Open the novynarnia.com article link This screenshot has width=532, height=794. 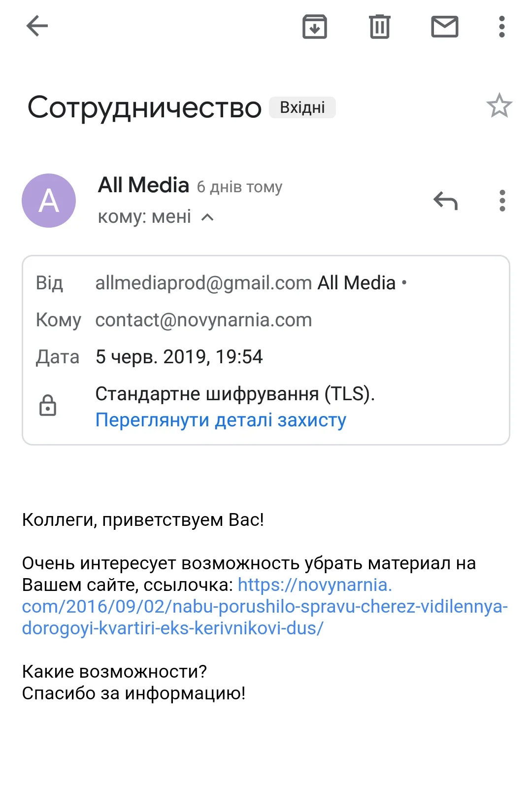[x=265, y=607]
